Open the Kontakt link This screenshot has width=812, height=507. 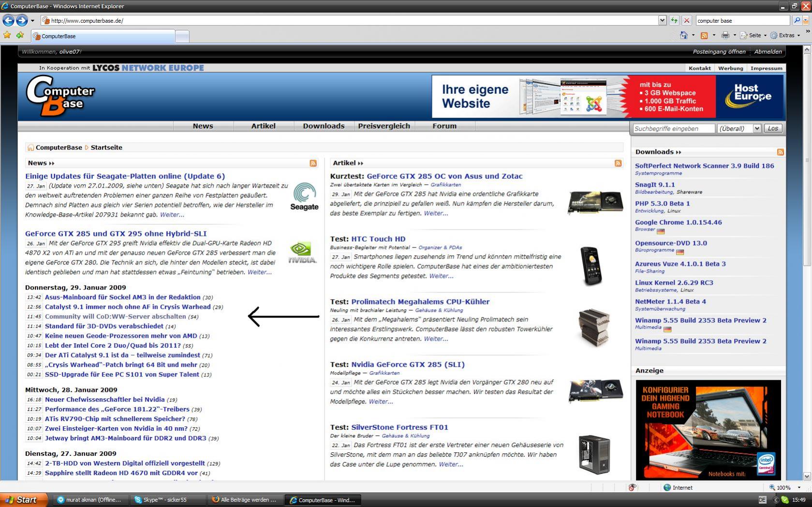coord(699,68)
